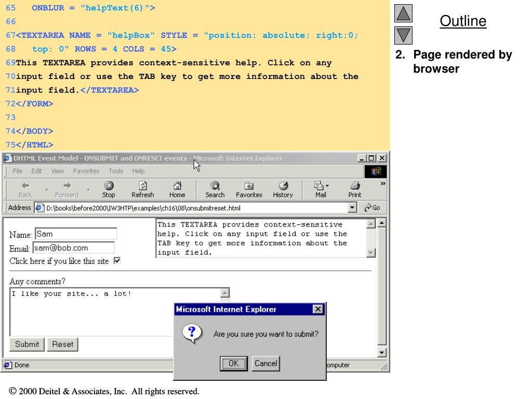Click the Name input field
532x399 pixels.
click(76, 234)
